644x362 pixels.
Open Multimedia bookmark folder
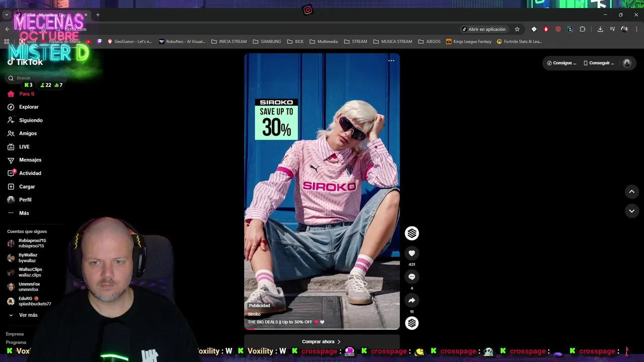click(324, 42)
